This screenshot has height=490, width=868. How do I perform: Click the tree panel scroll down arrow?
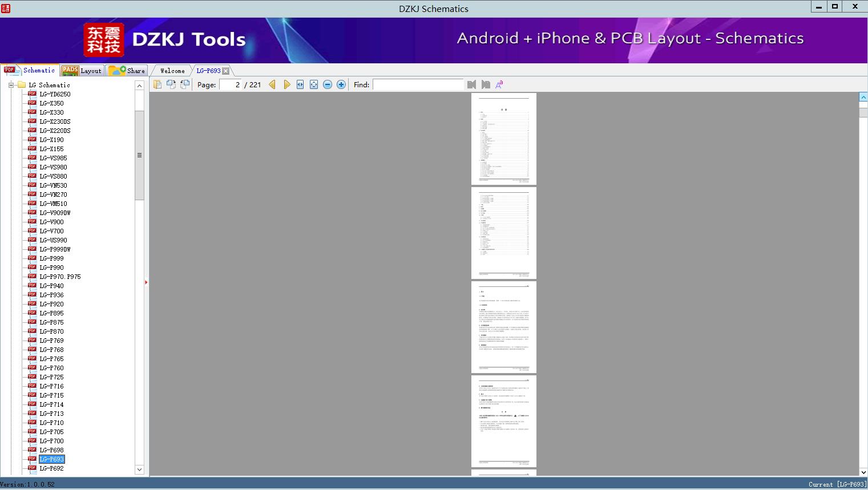139,469
